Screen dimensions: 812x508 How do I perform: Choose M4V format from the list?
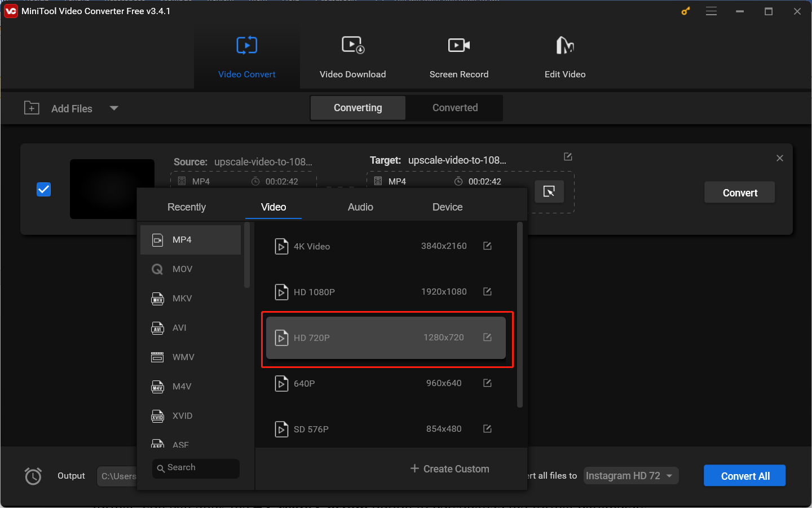click(191, 387)
